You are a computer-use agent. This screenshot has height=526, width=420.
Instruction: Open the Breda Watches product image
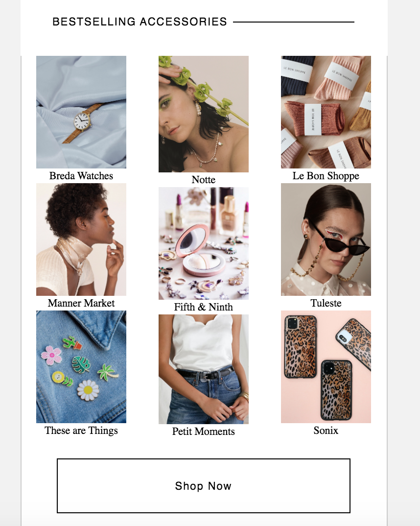point(81,112)
